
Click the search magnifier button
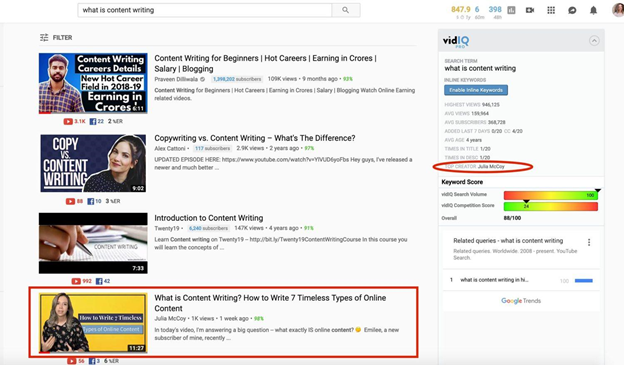coord(346,10)
